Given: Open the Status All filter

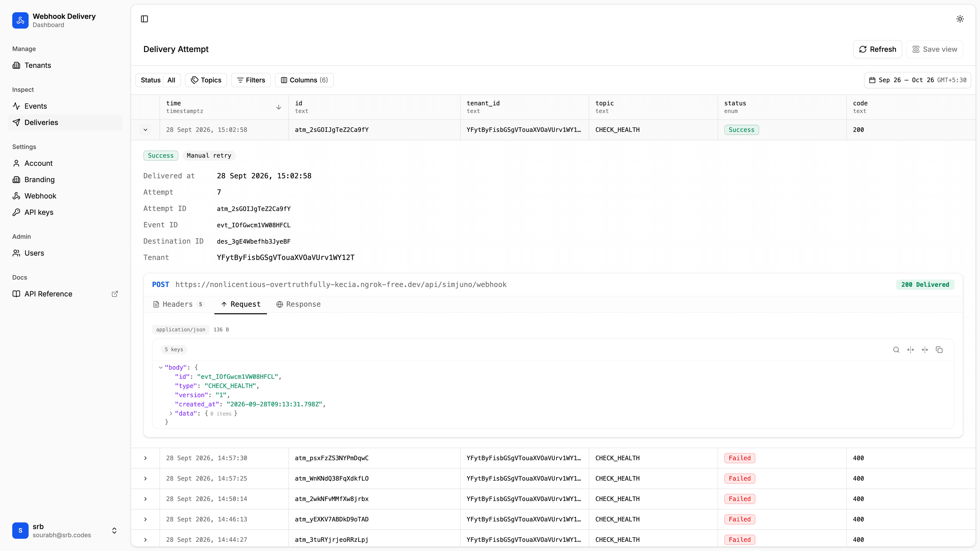Looking at the screenshot, I should 158,80.
